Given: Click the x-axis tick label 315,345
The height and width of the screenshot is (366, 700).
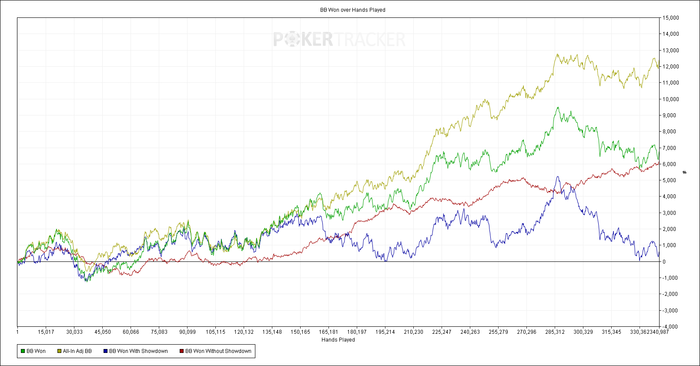Looking at the screenshot, I should pyautogui.click(x=612, y=332).
